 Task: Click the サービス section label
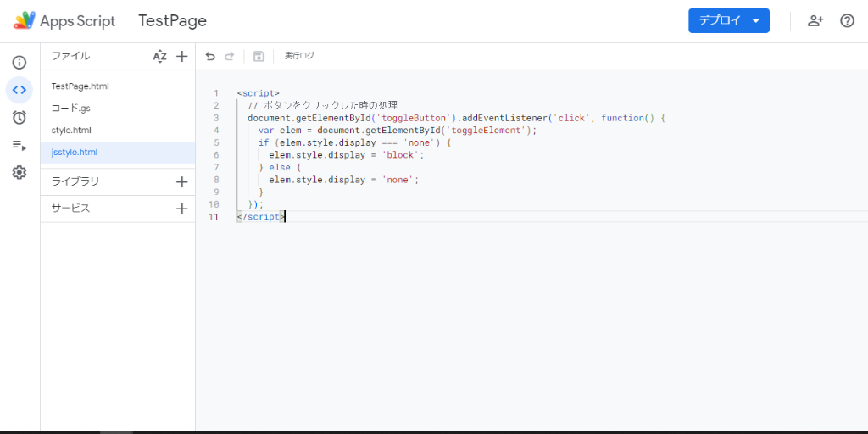point(70,209)
